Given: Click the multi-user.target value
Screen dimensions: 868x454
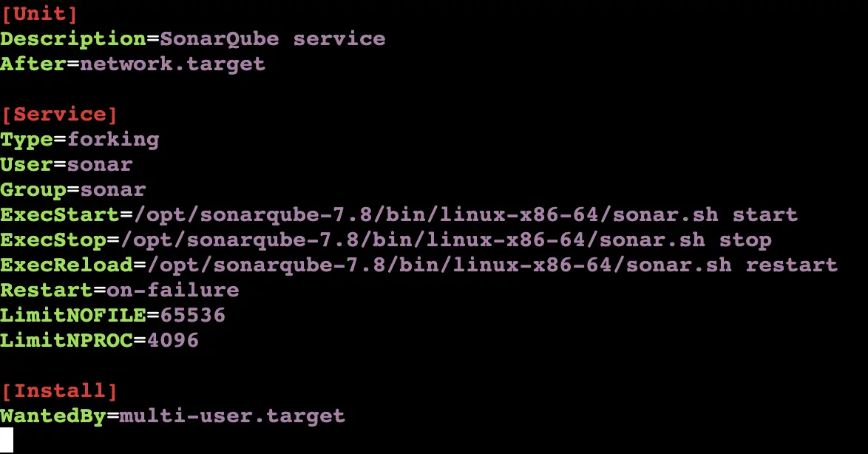Looking at the screenshot, I should (x=232, y=416).
